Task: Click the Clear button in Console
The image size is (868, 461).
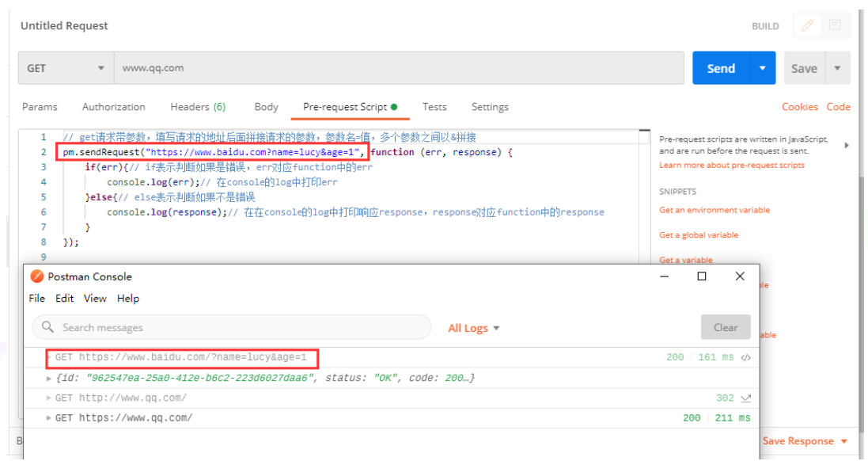Action: pos(725,327)
